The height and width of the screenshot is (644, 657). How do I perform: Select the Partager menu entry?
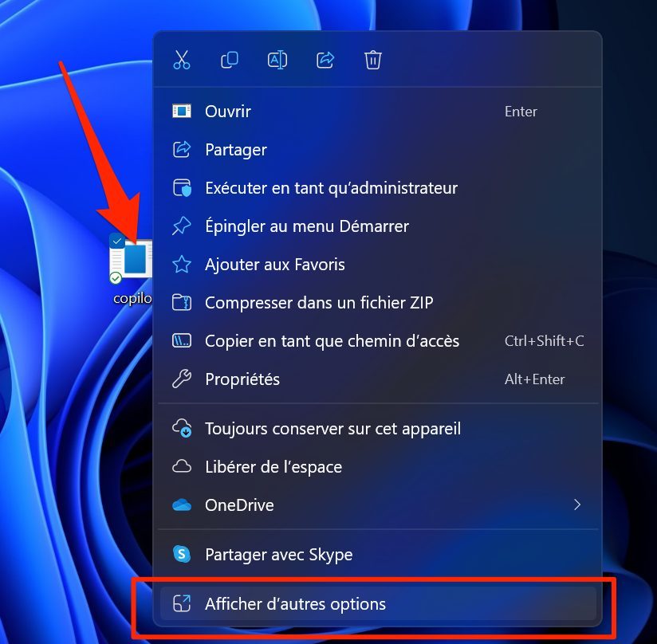point(377,150)
